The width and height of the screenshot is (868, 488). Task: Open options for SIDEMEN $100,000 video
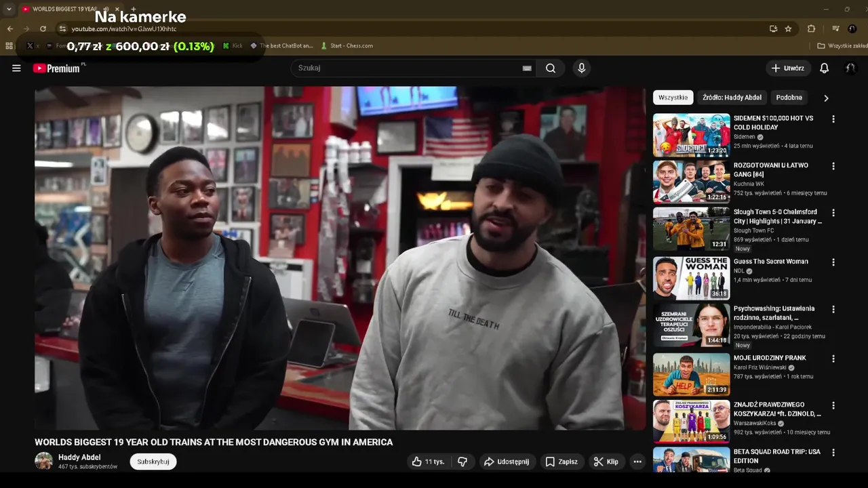pos(833,119)
